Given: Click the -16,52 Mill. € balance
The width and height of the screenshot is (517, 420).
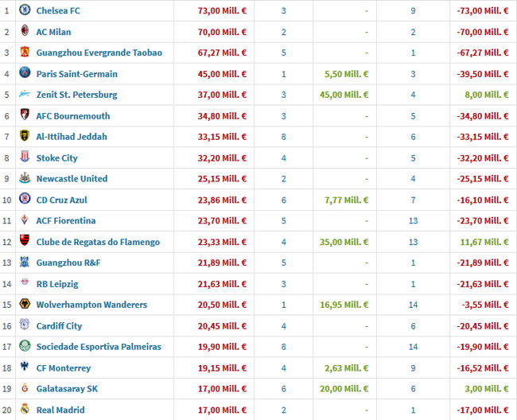Looking at the screenshot, I should [x=483, y=368].
